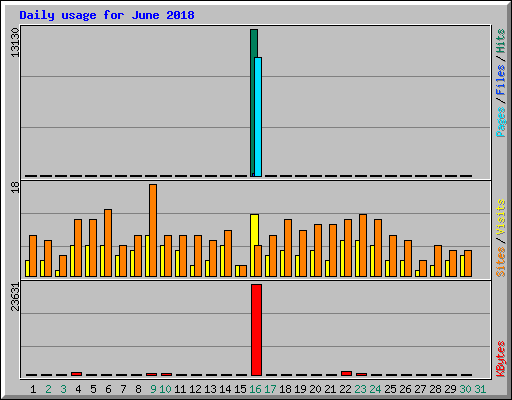This screenshot has height=400, width=512.
Task: Click day label 28 on the x-axis
Action: pyautogui.click(x=435, y=389)
